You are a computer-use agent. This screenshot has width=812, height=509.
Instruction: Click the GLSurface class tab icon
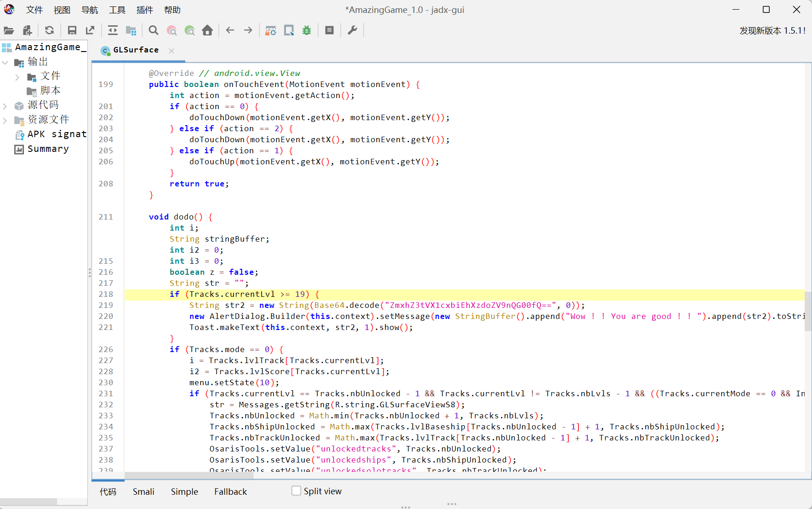click(x=106, y=51)
